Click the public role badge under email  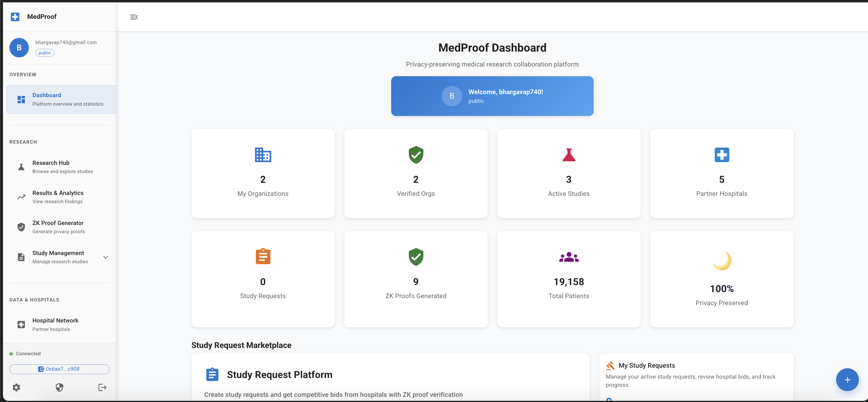coord(45,53)
